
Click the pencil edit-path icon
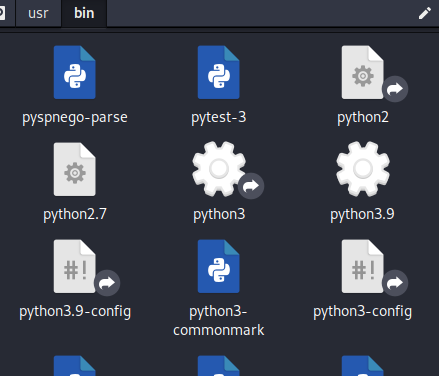[x=425, y=13]
